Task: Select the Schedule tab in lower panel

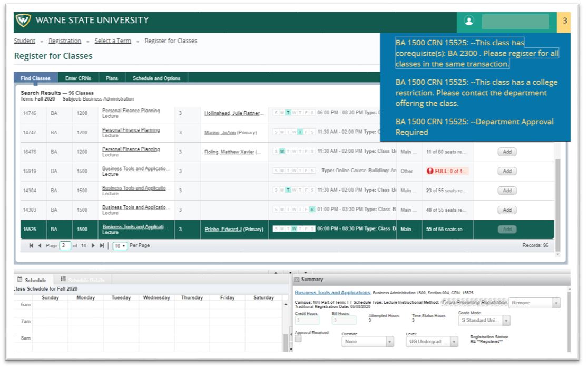Action: [x=32, y=280]
